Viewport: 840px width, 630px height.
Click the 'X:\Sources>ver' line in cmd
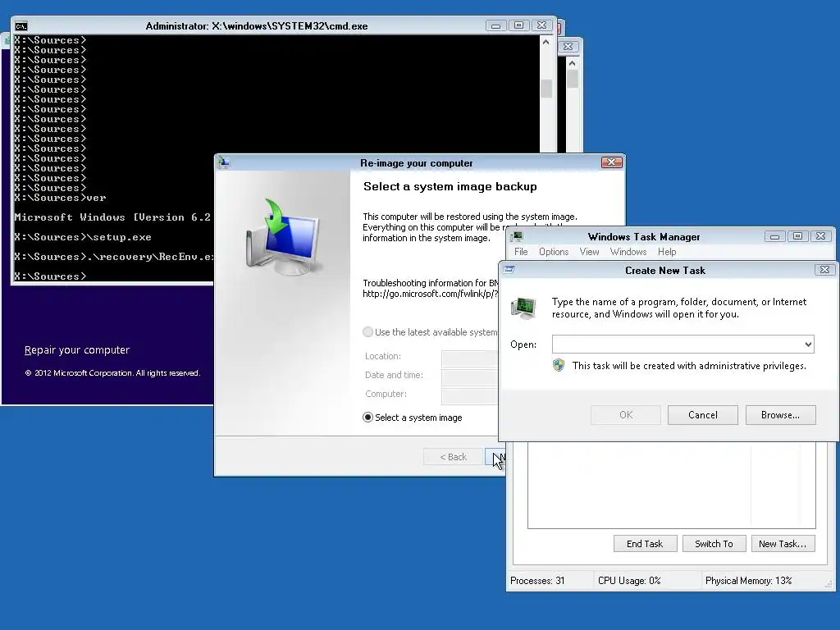click(60, 198)
